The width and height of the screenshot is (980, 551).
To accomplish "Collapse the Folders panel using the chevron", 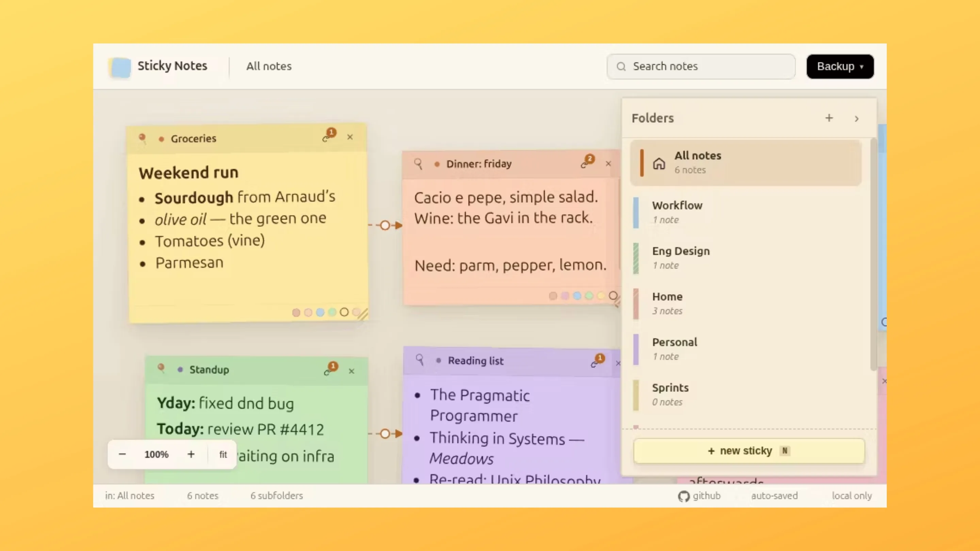I will pos(856,118).
